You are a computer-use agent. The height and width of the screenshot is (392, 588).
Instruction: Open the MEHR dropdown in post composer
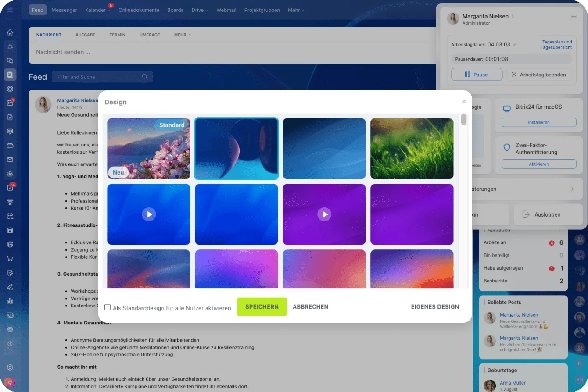tap(182, 35)
